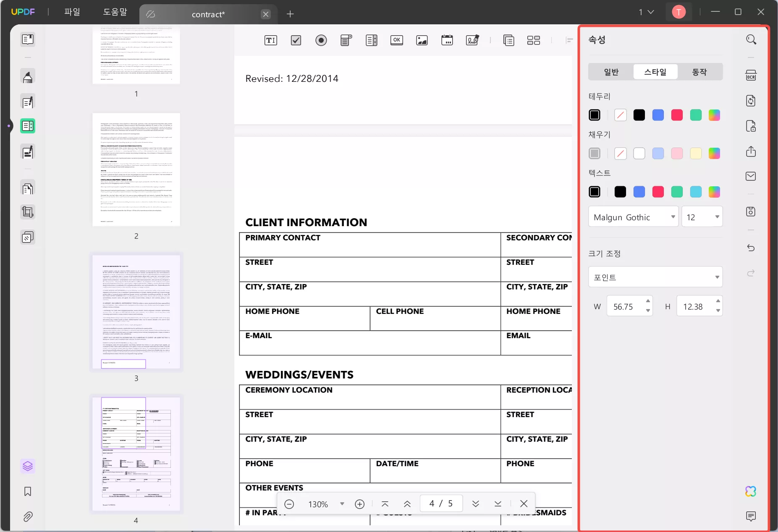
Task: Increase the W width value
Action: (x=648, y=301)
